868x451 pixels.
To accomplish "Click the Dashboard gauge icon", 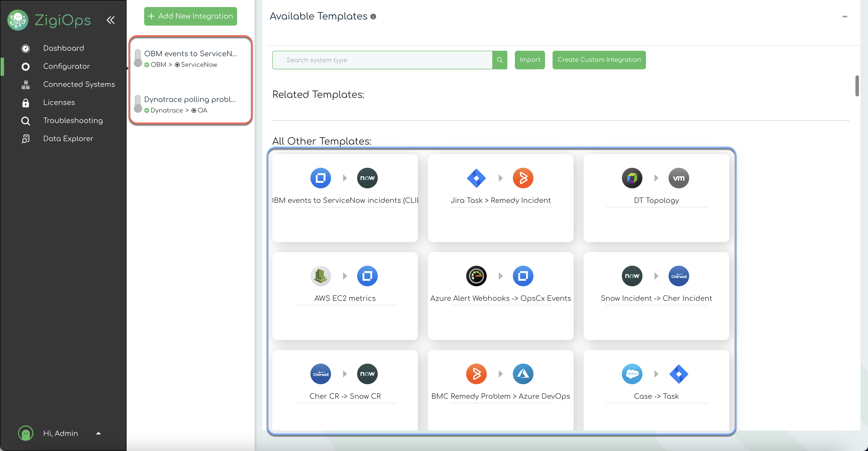I will [x=26, y=48].
